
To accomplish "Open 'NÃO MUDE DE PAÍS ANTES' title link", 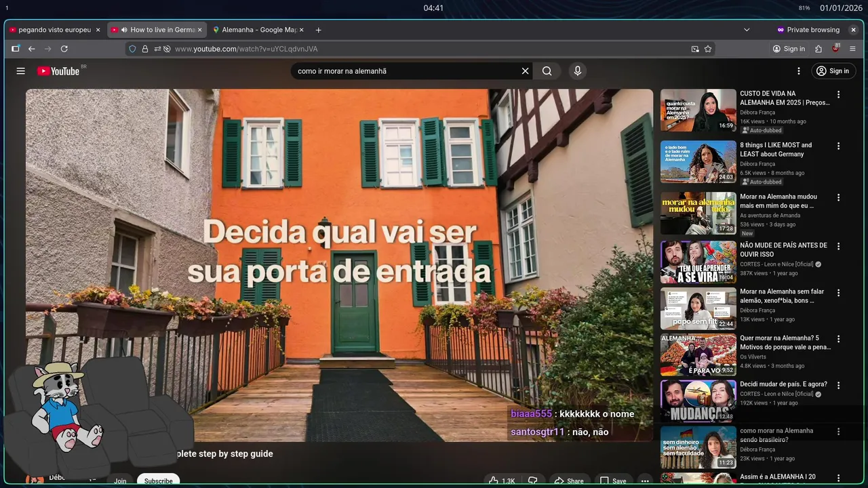I will [x=783, y=249].
